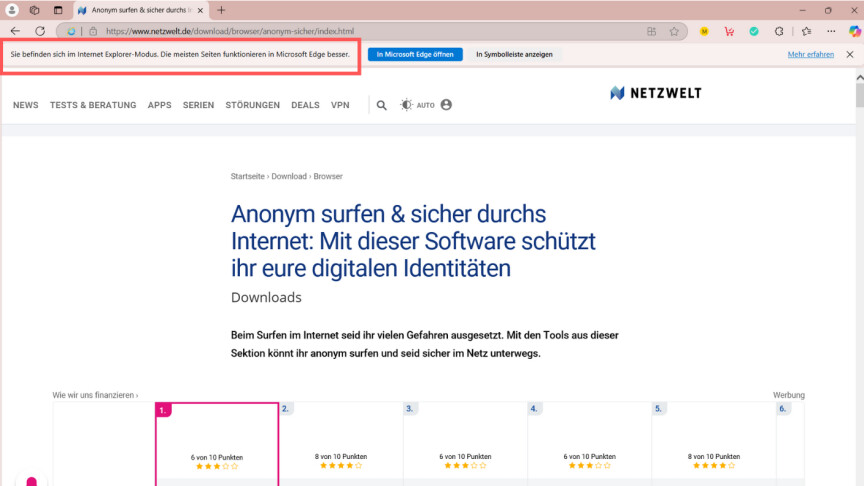The height and width of the screenshot is (486, 864).
Task: Click the browser back arrow
Action: [15, 31]
